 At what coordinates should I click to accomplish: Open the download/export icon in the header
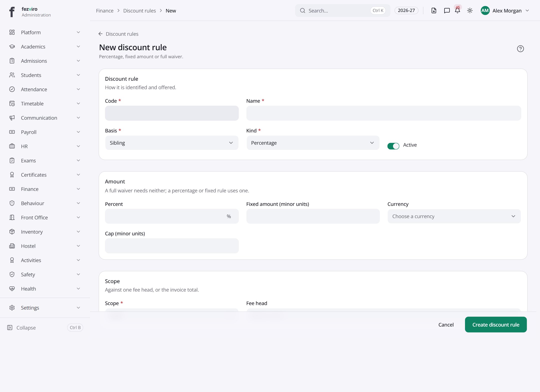(x=434, y=10)
